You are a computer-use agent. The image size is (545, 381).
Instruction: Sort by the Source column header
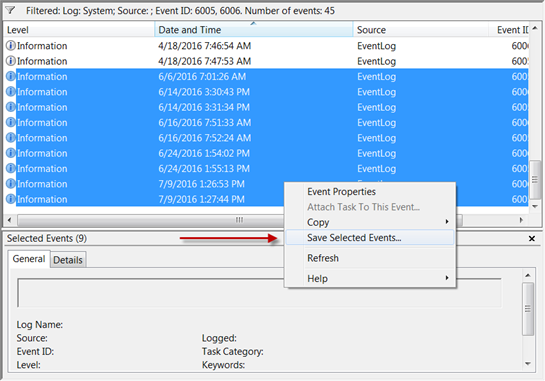(421, 30)
